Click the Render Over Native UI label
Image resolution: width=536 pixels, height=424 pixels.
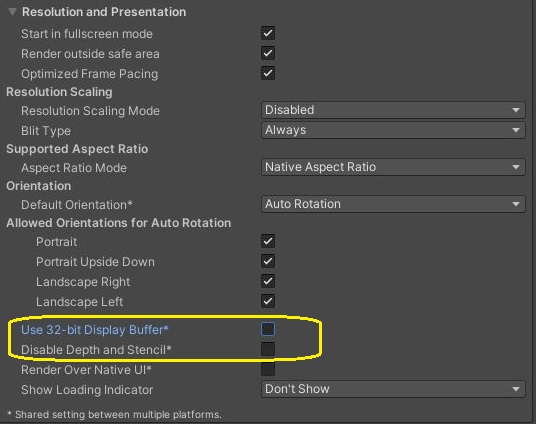(x=86, y=370)
